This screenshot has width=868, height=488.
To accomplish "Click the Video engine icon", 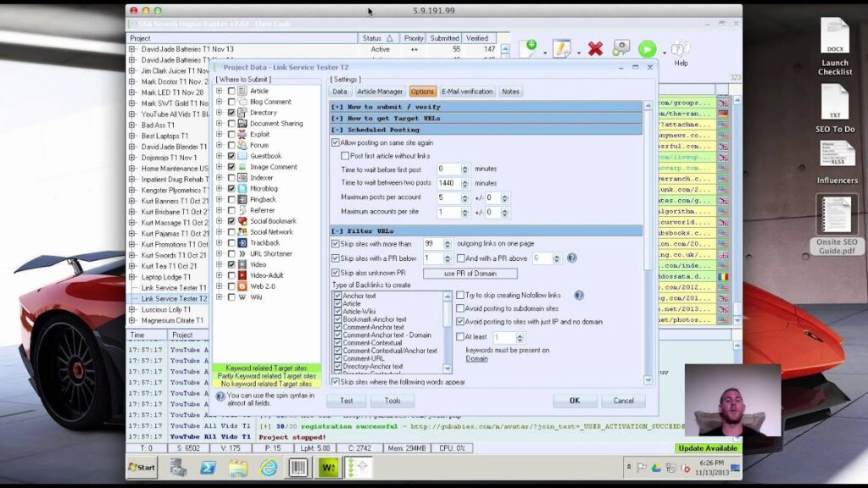I will (x=242, y=264).
